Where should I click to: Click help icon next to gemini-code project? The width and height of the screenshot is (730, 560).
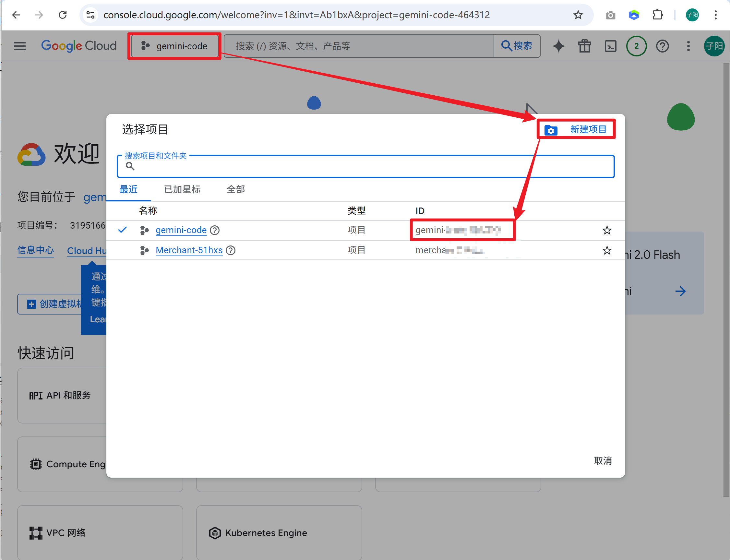tap(215, 230)
